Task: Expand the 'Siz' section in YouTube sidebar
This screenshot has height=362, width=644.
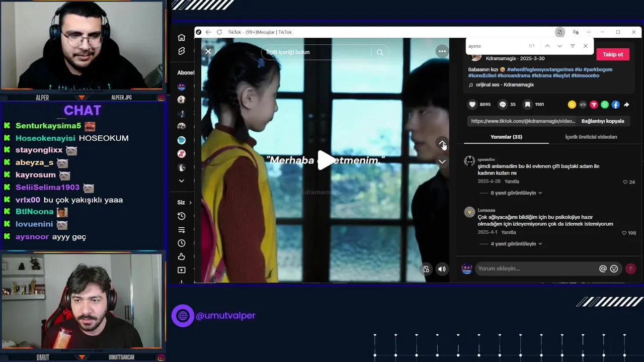Action: tap(185, 203)
